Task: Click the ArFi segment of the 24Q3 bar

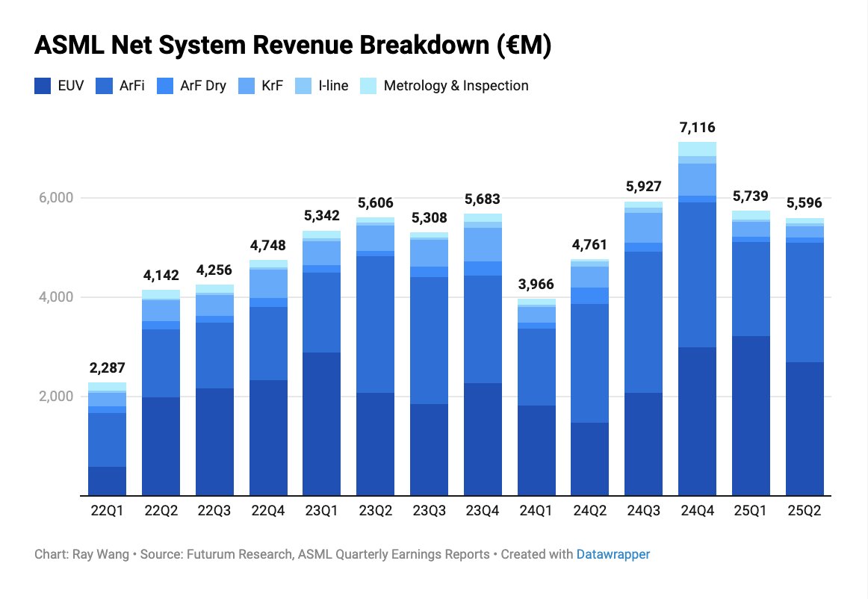Action: 643,322
